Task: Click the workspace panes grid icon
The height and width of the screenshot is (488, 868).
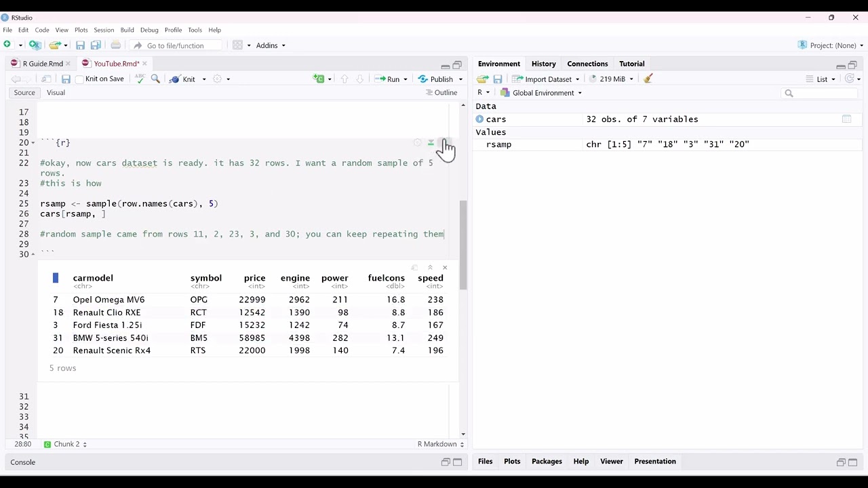Action: tap(237, 45)
